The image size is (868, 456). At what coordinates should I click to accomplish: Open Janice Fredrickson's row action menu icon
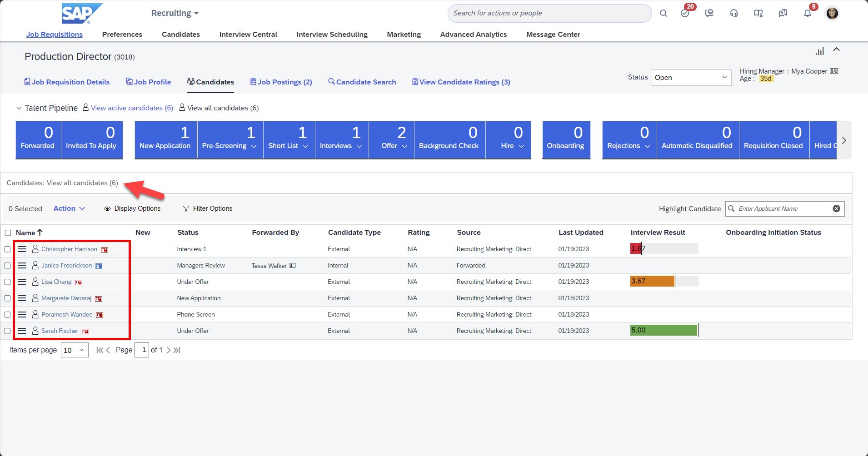(x=22, y=265)
